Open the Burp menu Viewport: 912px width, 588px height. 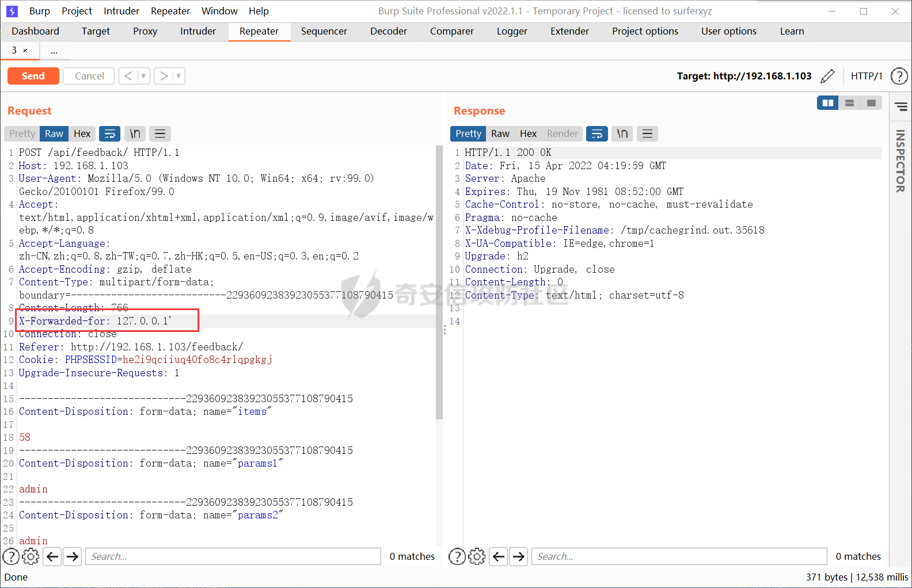point(40,11)
